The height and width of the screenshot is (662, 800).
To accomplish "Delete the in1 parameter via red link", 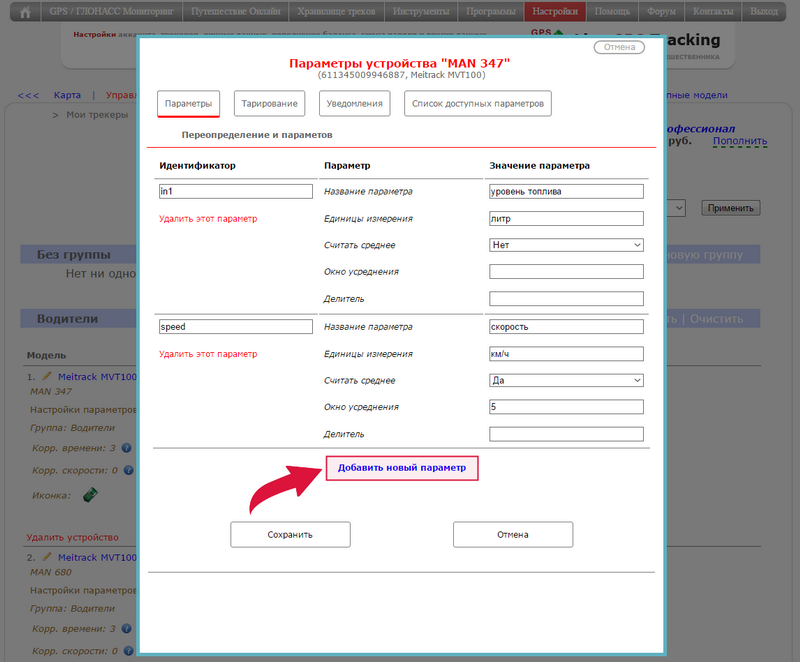I will point(208,218).
